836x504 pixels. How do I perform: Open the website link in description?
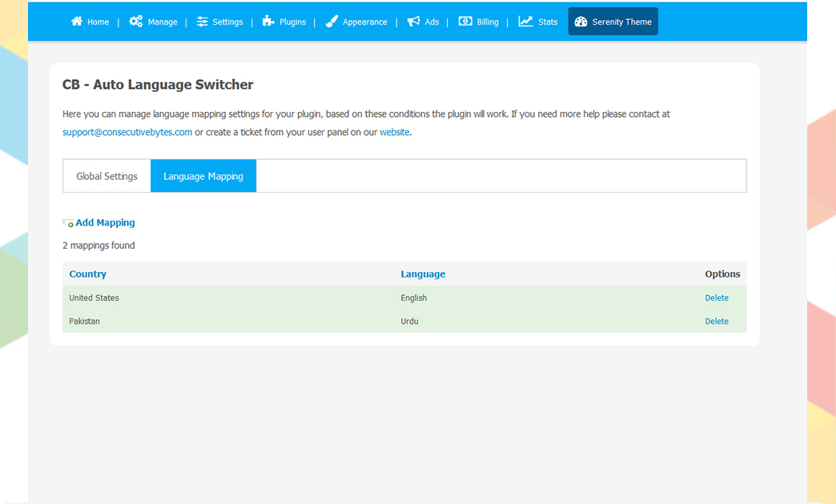(x=394, y=132)
